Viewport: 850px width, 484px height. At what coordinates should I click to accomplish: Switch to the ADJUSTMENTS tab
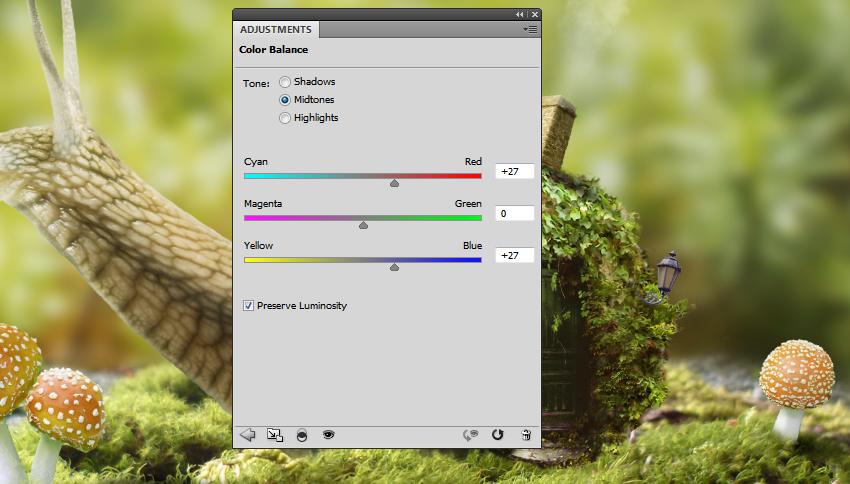click(276, 30)
